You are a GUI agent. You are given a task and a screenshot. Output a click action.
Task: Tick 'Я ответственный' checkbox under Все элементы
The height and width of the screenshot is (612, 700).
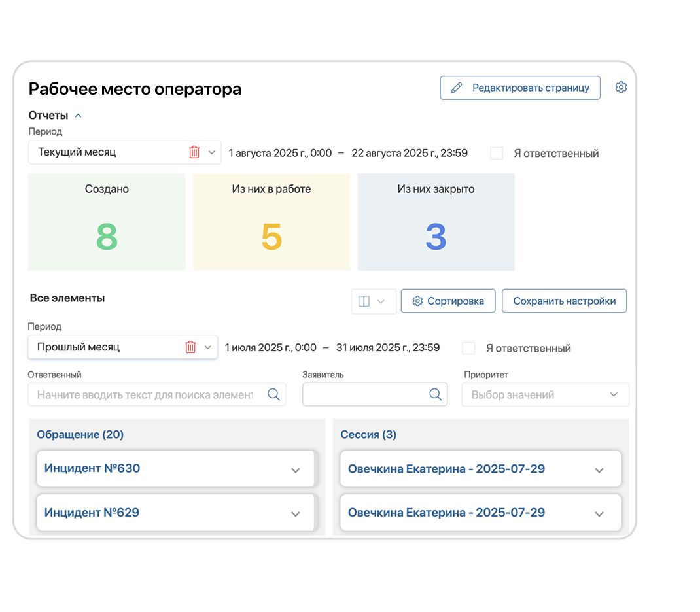tap(469, 348)
